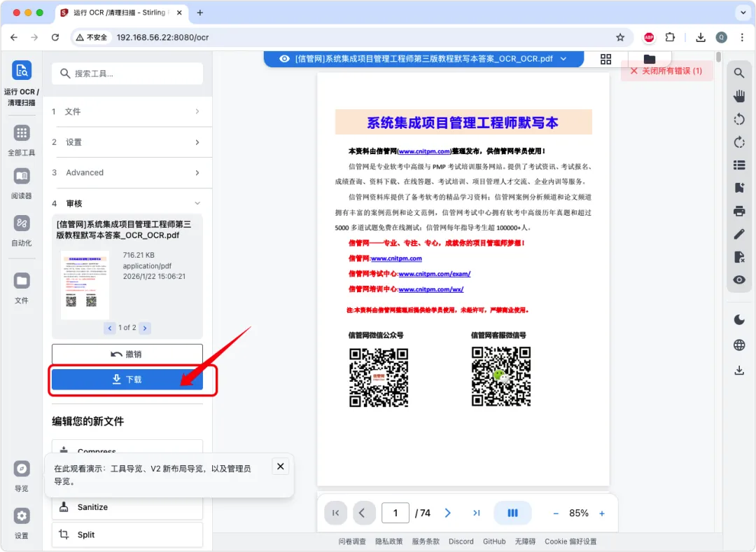Show previous file in review pager

109,328
